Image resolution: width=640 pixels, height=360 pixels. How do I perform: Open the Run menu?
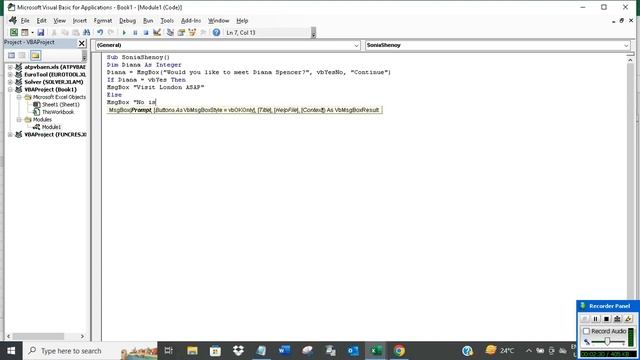148,20
